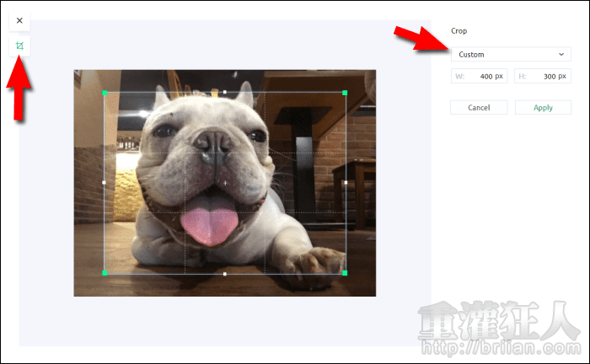The height and width of the screenshot is (364, 590).
Task: Select the Crop tool icon
Action: click(19, 45)
